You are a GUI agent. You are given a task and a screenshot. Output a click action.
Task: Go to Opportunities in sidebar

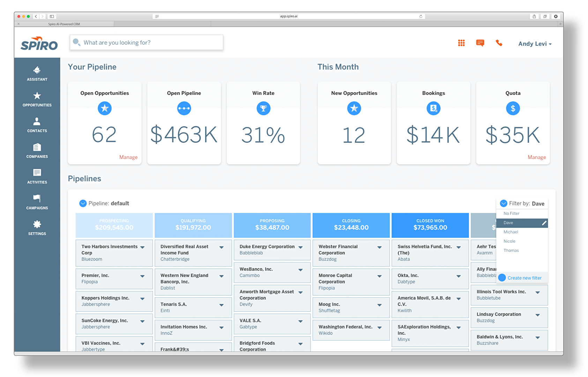click(37, 99)
